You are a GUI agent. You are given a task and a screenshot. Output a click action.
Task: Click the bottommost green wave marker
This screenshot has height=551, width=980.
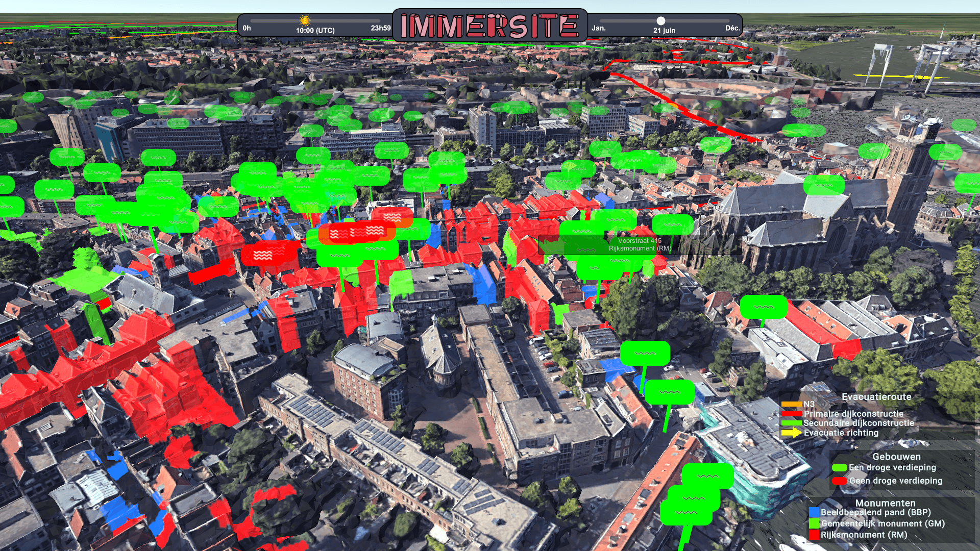coord(685,513)
